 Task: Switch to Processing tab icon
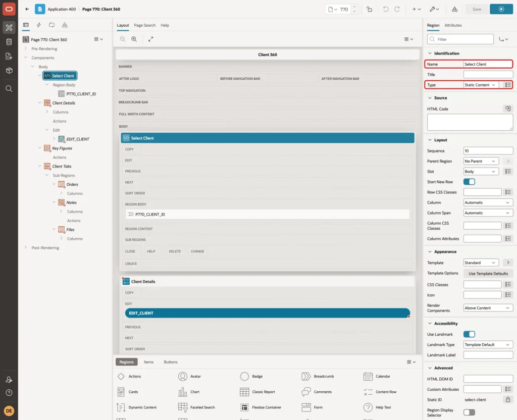tap(52, 25)
